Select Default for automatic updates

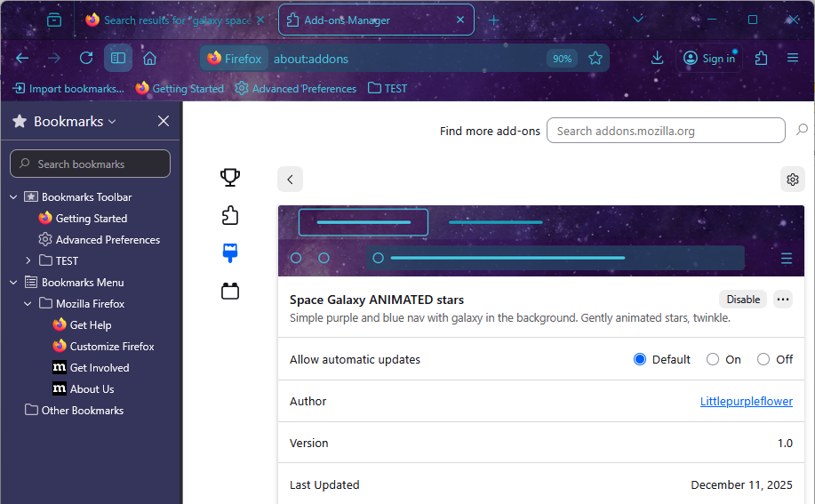pyautogui.click(x=640, y=359)
